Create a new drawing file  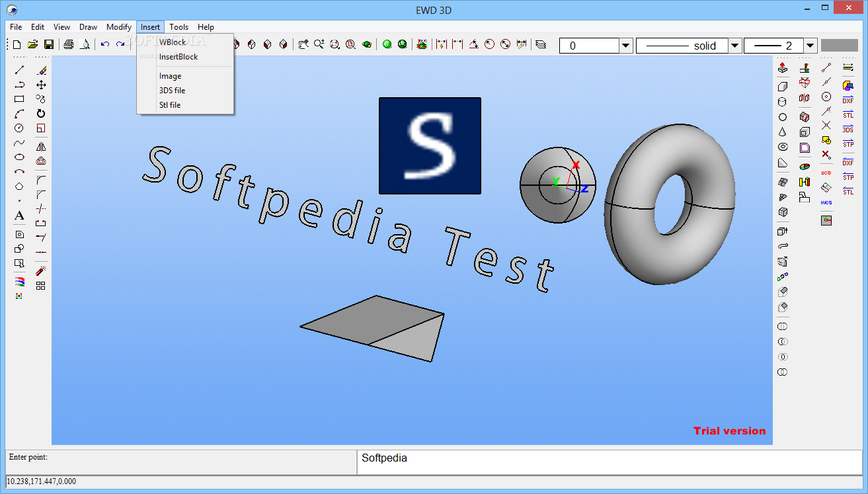tap(17, 44)
